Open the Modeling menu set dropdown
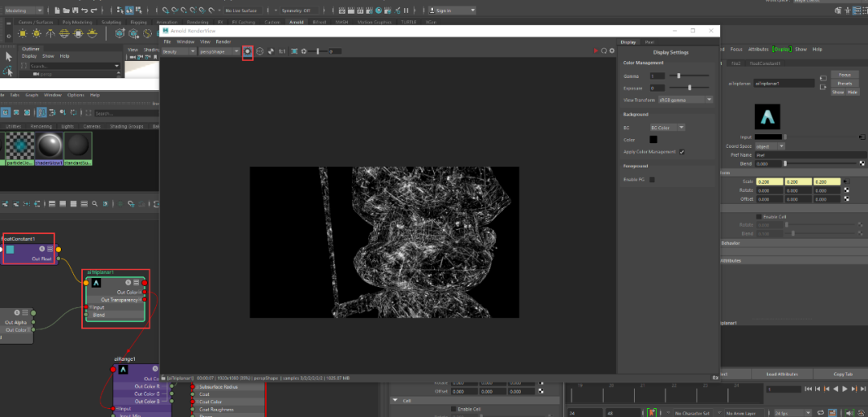 pos(24,10)
